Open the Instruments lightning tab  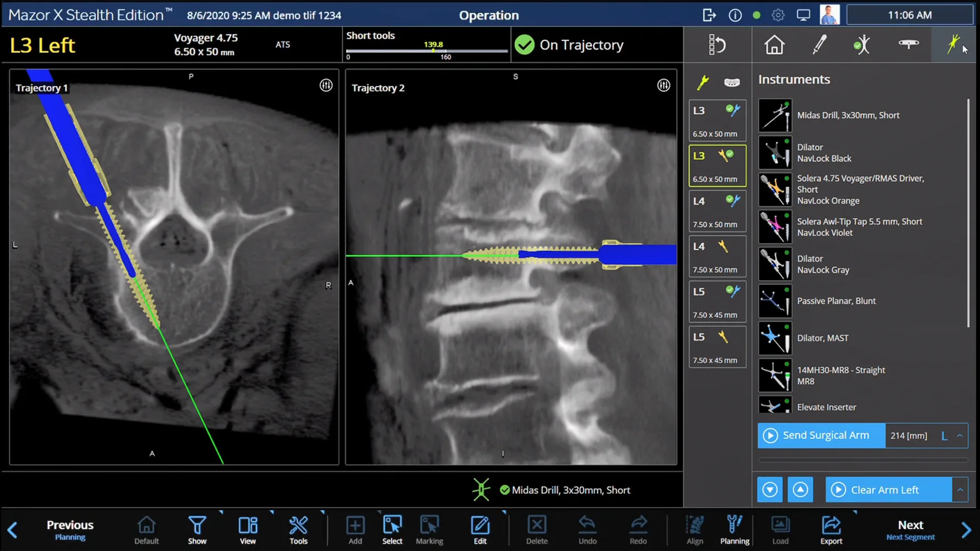click(953, 44)
